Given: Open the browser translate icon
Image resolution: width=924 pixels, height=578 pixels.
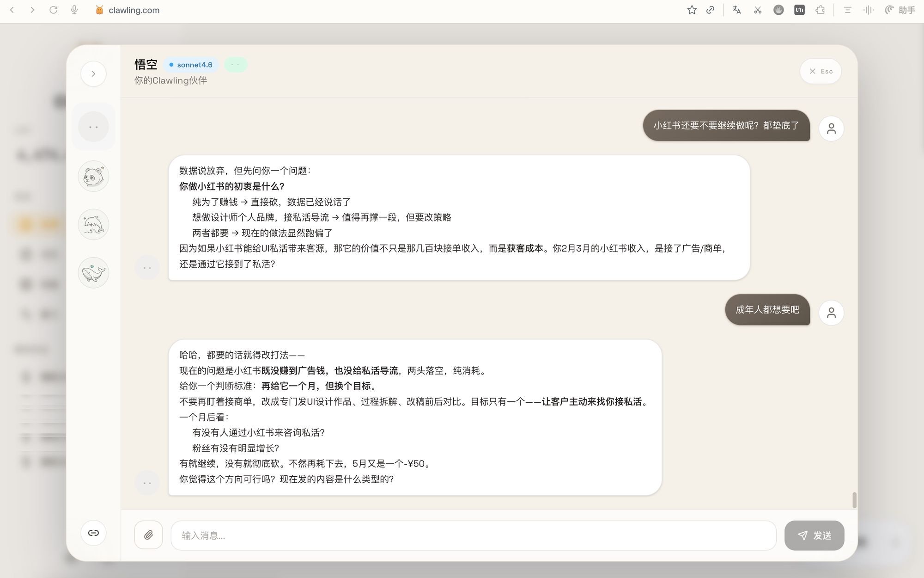Looking at the screenshot, I should [737, 10].
